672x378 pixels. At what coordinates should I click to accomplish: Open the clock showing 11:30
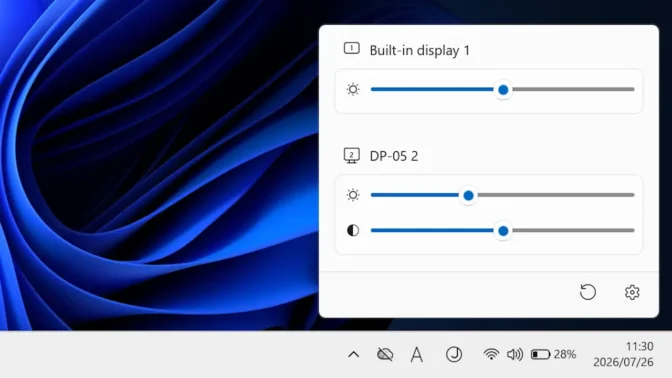(x=639, y=346)
